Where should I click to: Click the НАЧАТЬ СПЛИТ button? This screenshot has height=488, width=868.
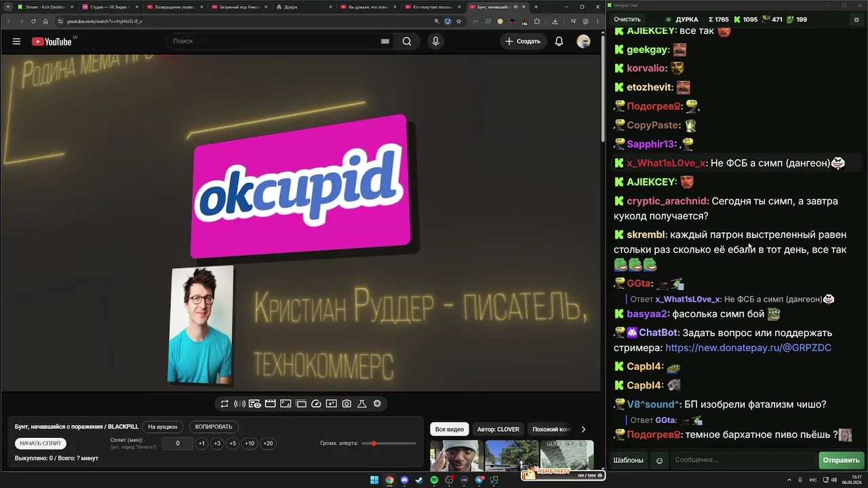(41, 443)
